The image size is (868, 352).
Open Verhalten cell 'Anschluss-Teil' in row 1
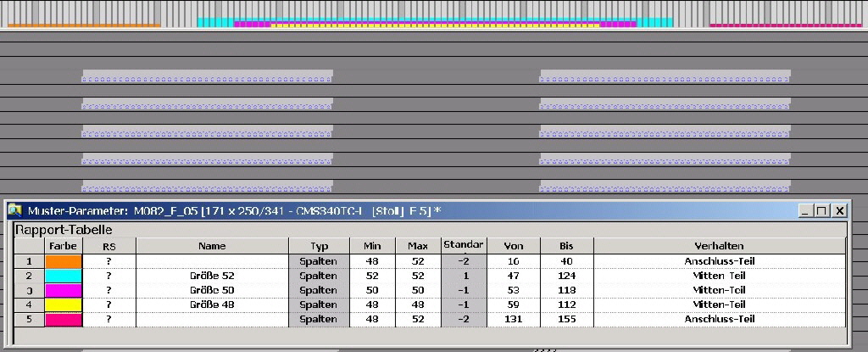(x=719, y=261)
